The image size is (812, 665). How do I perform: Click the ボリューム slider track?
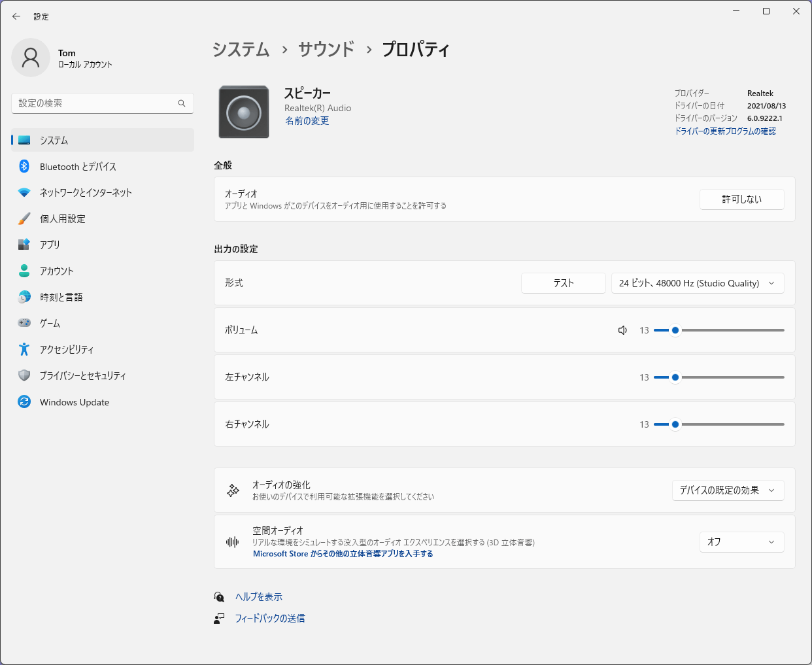(x=719, y=330)
